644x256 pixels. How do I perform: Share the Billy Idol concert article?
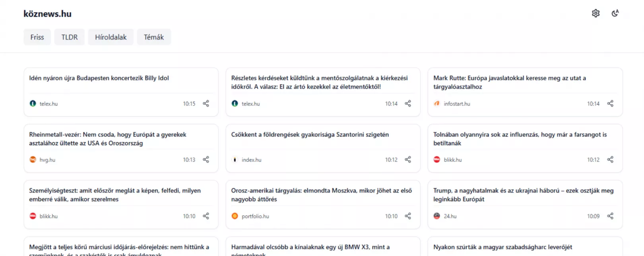tap(206, 104)
